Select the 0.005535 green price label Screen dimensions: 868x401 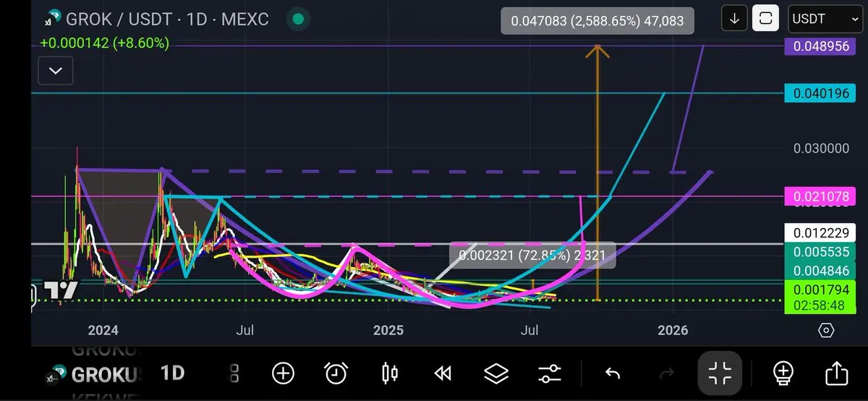tap(820, 252)
